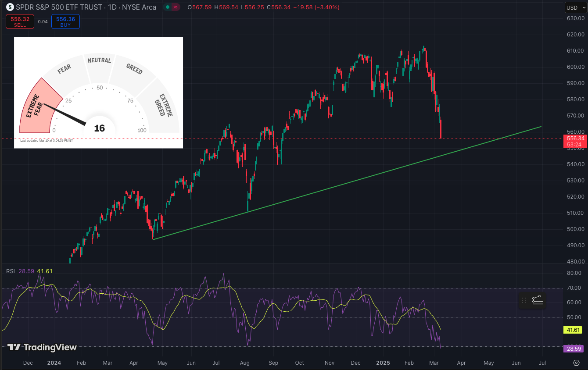Click the Oct label on time axis
Image resolution: width=588 pixels, height=370 pixels.
300,363
